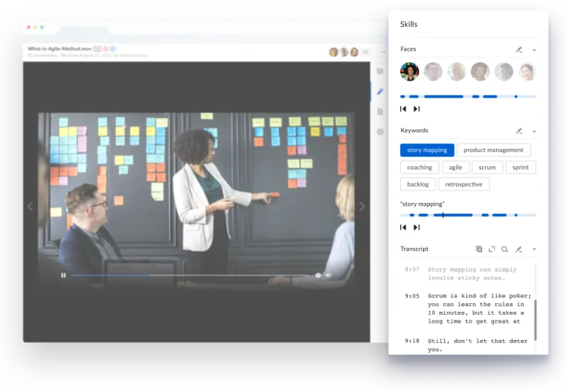Viewport: 567px width, 392px height.
Task: Expand transcript to full view icon
Action: [491, 249]
